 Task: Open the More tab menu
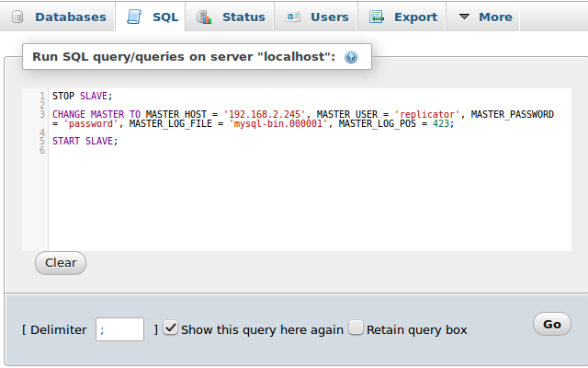point(486,17)
